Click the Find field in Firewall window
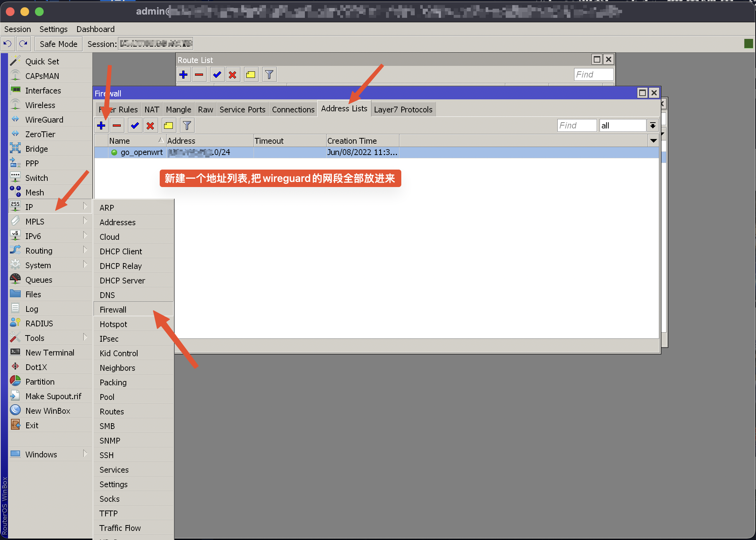 coord(576,126)
